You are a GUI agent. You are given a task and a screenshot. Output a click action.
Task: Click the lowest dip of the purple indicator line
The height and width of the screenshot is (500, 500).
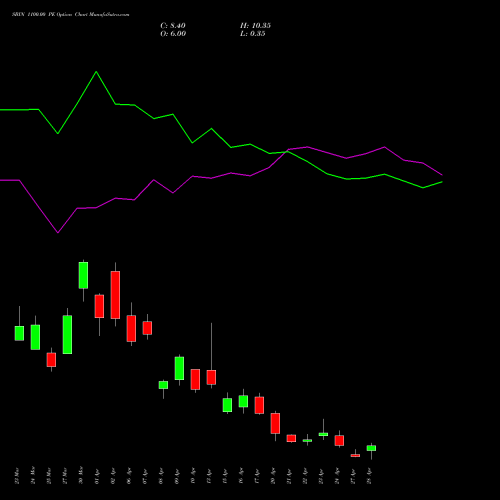click(x=58, y=233)
